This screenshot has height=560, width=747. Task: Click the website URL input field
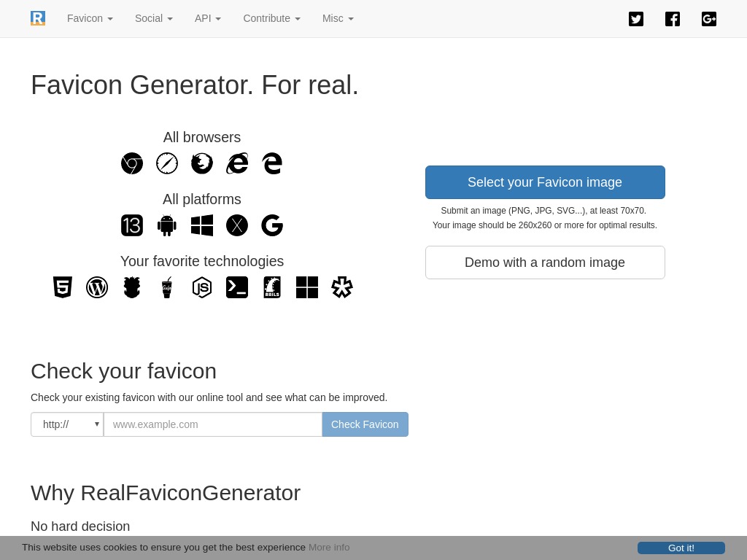tap(213, 424)
